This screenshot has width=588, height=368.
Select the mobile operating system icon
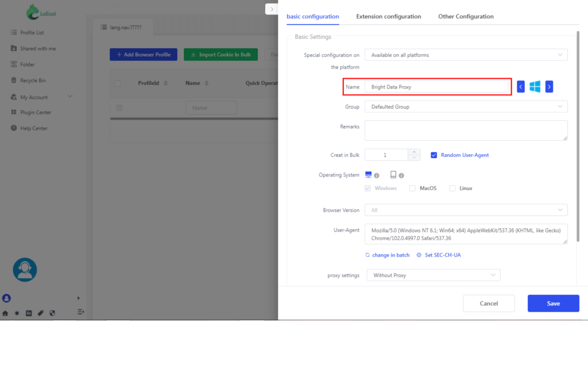click(x=394, y=174)
